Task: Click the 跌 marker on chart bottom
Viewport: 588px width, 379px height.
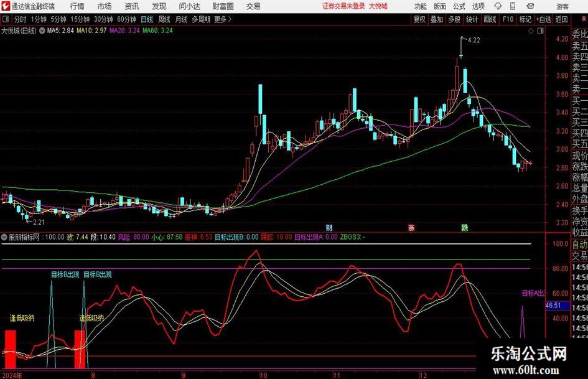Action: pyautogui.click(x=465, y=227)
